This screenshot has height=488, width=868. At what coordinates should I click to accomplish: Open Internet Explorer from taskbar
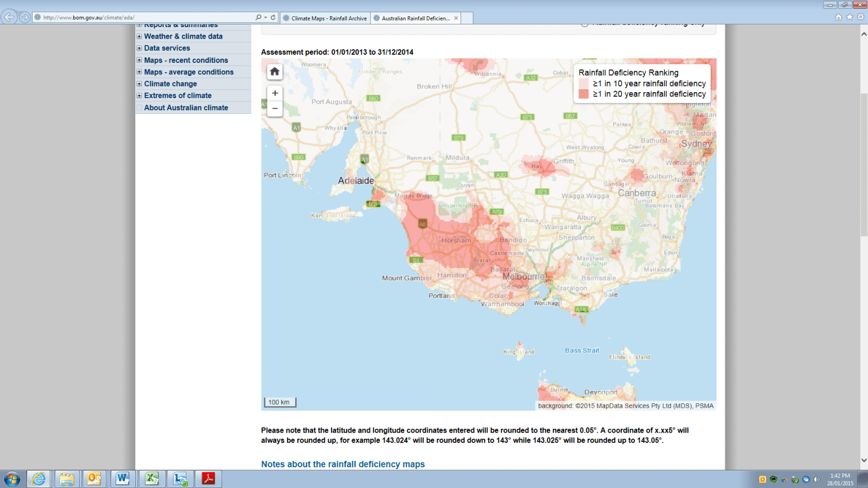pos(39,479)
